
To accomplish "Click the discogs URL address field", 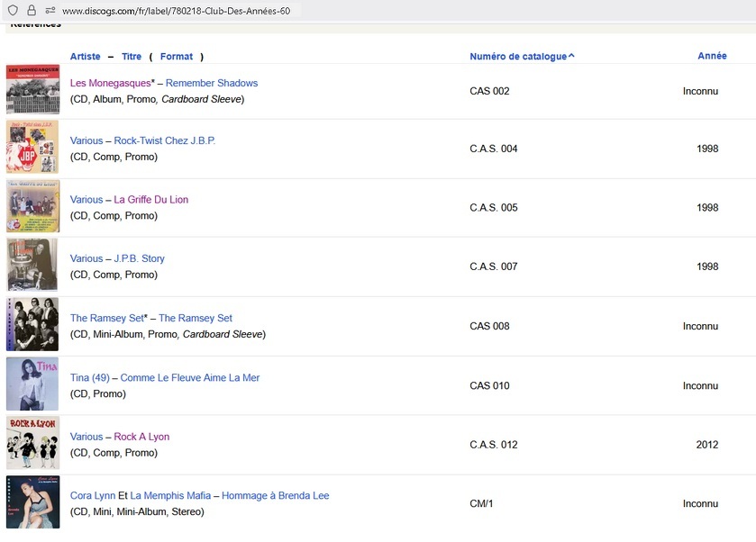I will pos(180,11).
